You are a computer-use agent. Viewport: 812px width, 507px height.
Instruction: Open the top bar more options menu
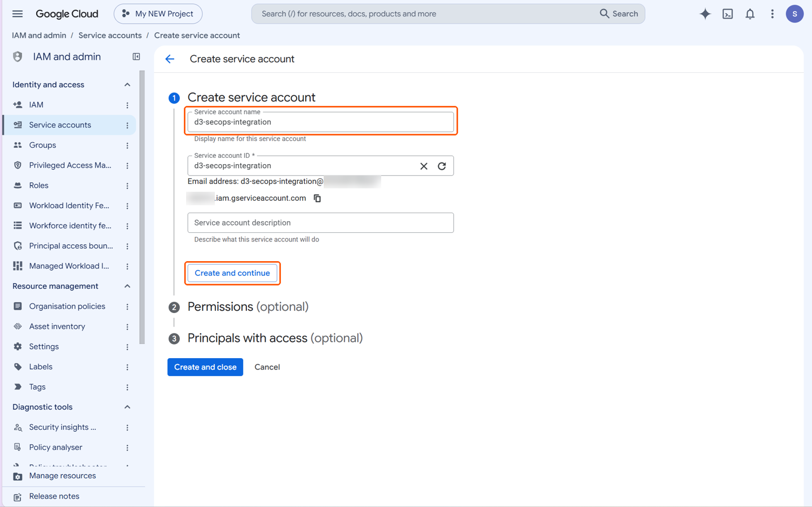[x=772, y=14]
